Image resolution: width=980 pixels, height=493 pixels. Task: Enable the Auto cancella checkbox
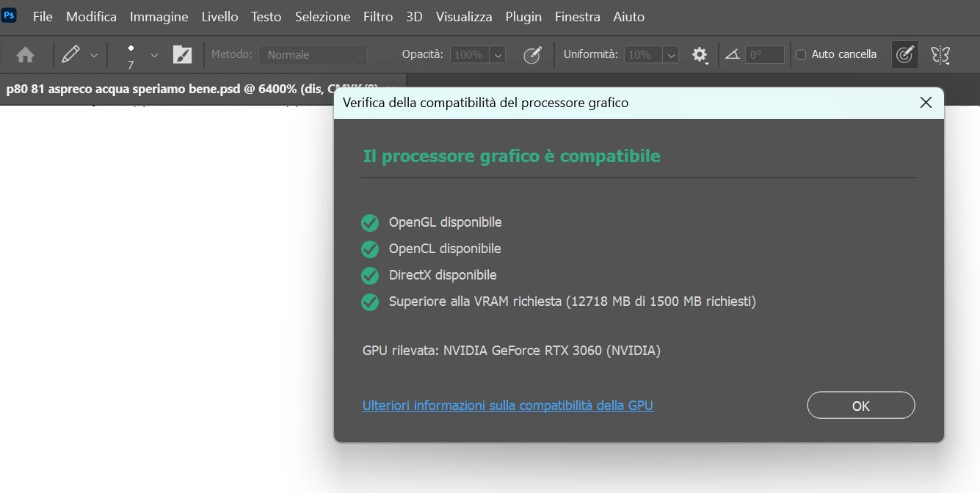(x=801, y=54)
